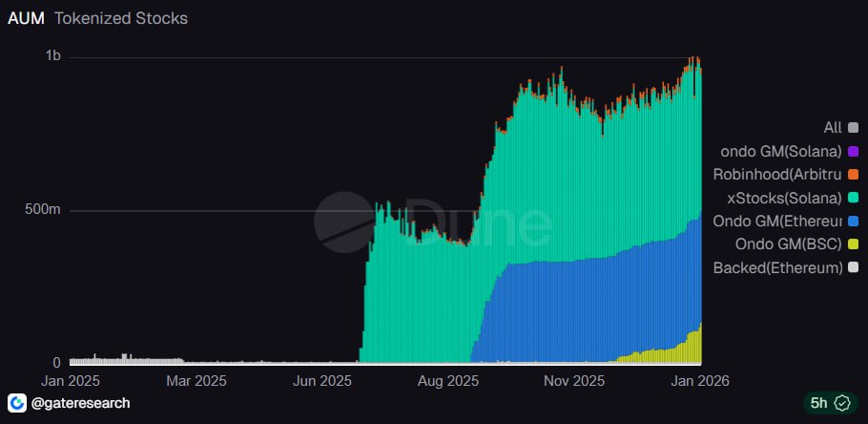868x424 pixels.
Task: Click the orange Robinhood legend swatch
Action: pyautogui.click(x=853, y=175)
